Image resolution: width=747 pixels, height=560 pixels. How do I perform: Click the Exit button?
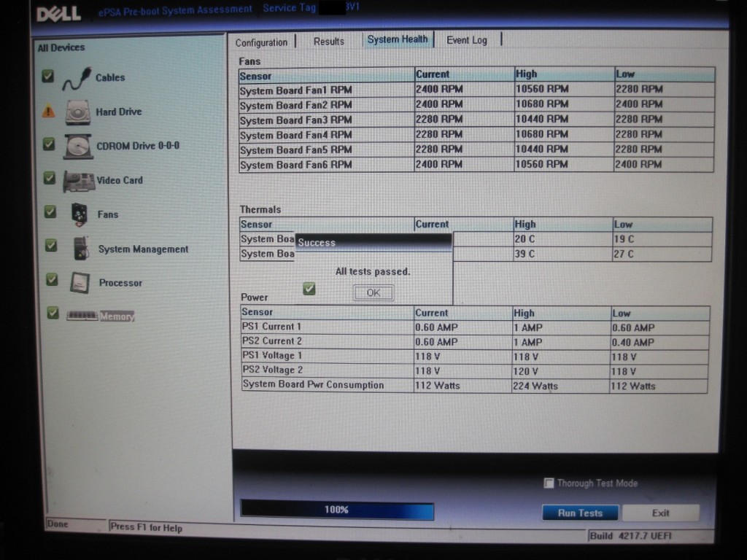pyautogui.click(x=661, y=513)
